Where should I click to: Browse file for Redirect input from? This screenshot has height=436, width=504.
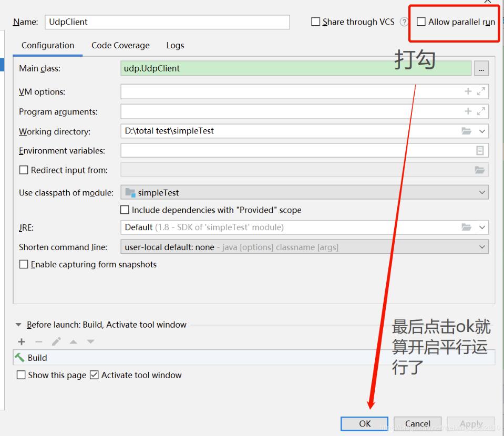pos(480,170)
